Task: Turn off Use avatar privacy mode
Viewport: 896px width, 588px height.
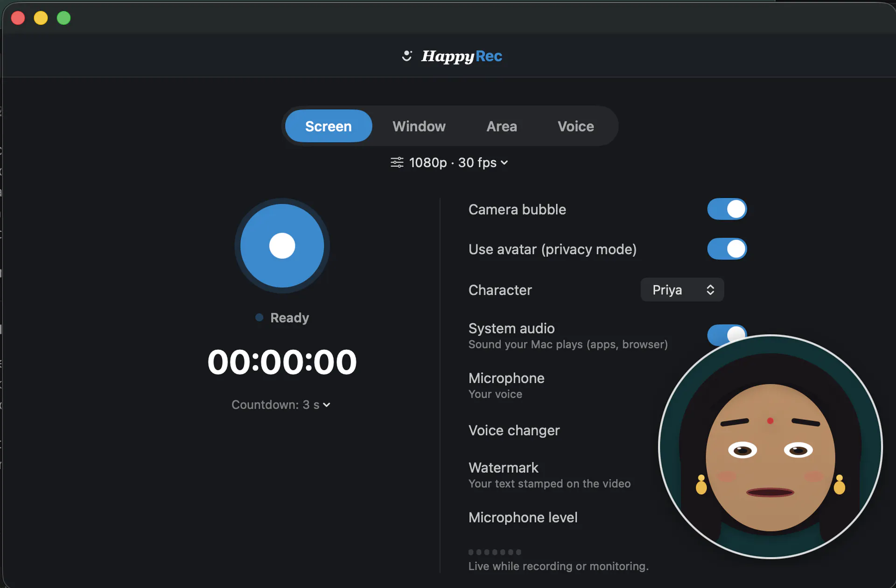Action: pos(727,249)
